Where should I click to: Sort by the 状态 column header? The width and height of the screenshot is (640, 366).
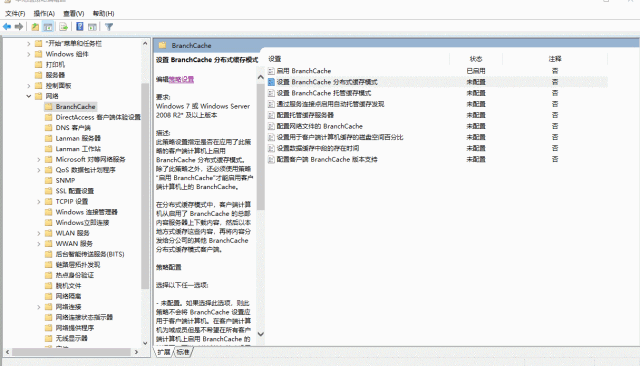pyautogui.click(x=476, y=59)
